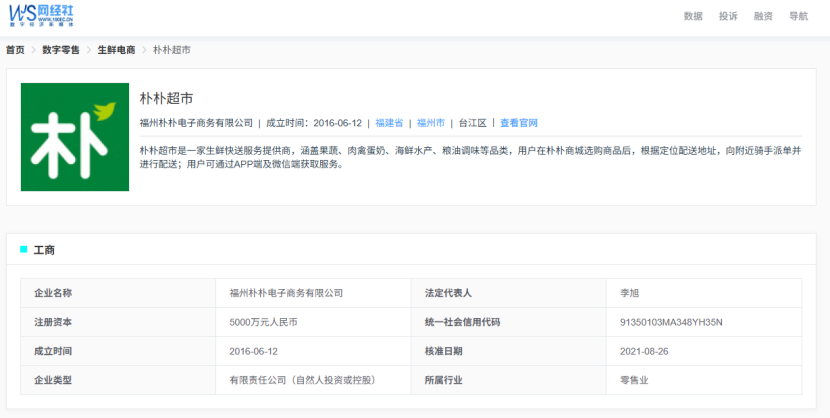Follow the 福建省 province link
Viewport: 830px width, 418px height.
click(x=389, y=123)
